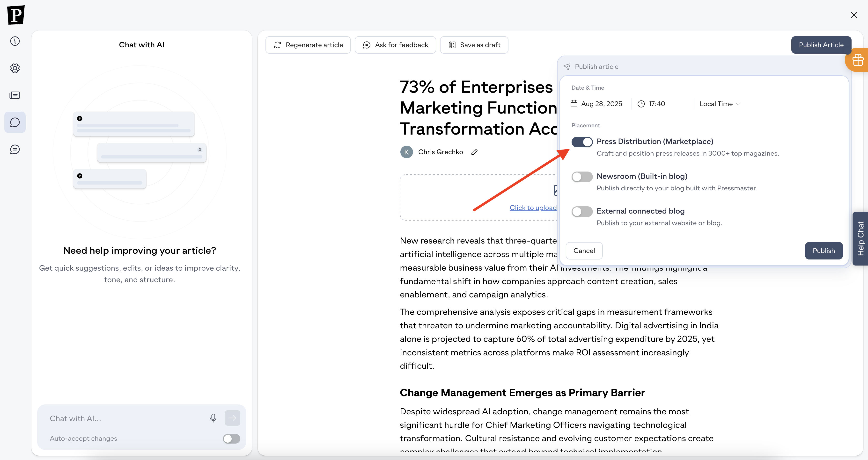Open the Local Time dropdown
This screenshot has width=868, height=460.
point(720,104)
